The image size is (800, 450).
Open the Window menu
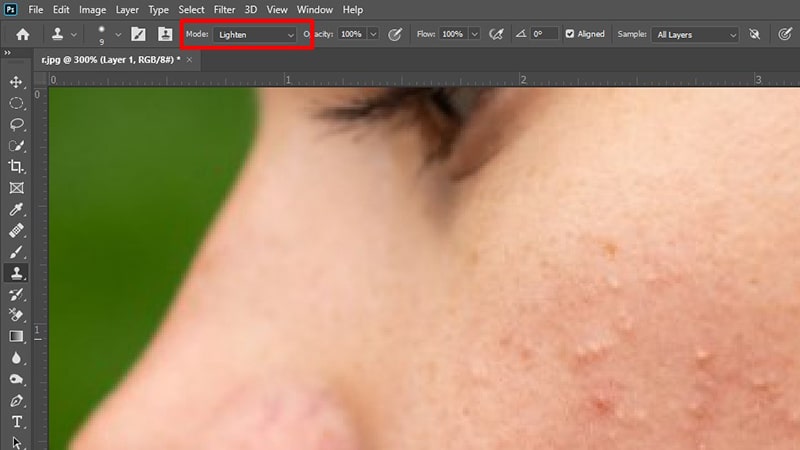point(315,10)
